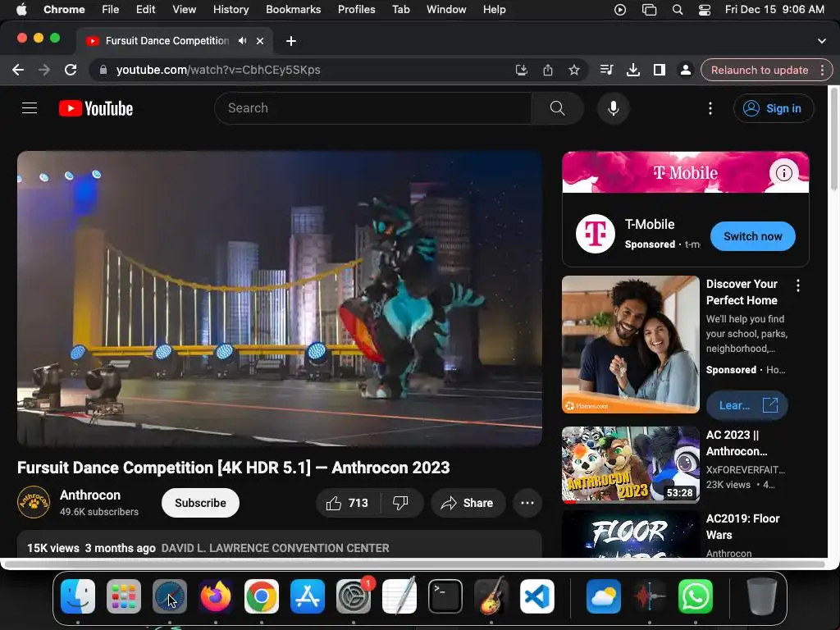Viewport: 840px width, 630px height.
Task: Close the Fursuit Dance Competition tab
Action: (260, 41)
